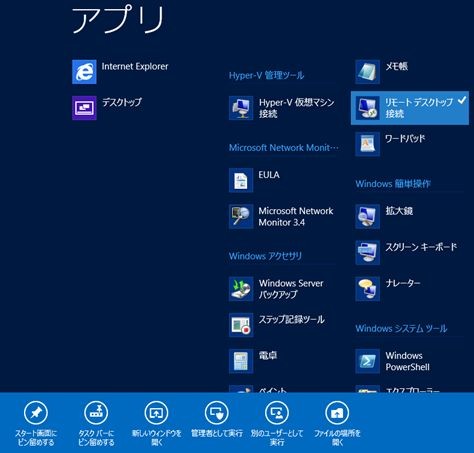Click the スクリーン キーボード label text

(x=421, y=247)
